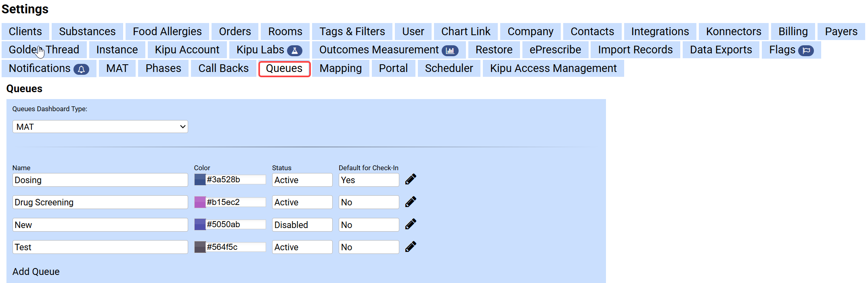Screen dimensions: 868x283
Task: Open Kipu Access Management tab
Action: tap(553, 68)
